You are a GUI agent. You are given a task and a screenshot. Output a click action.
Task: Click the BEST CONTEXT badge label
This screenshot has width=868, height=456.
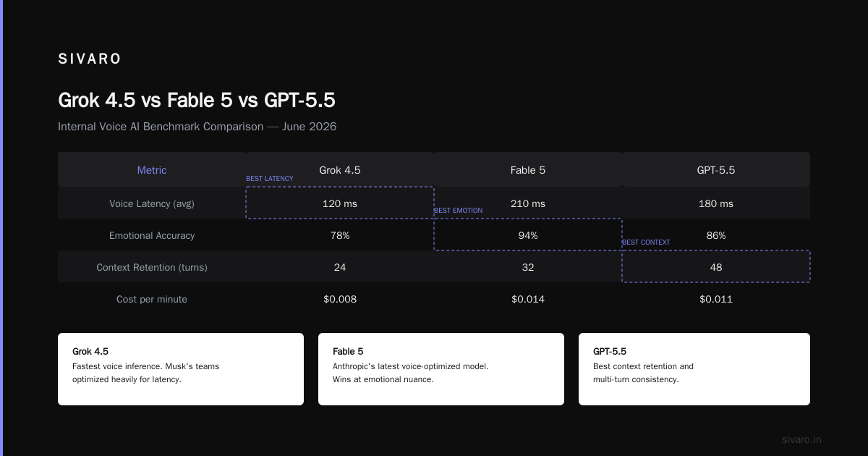646,242
